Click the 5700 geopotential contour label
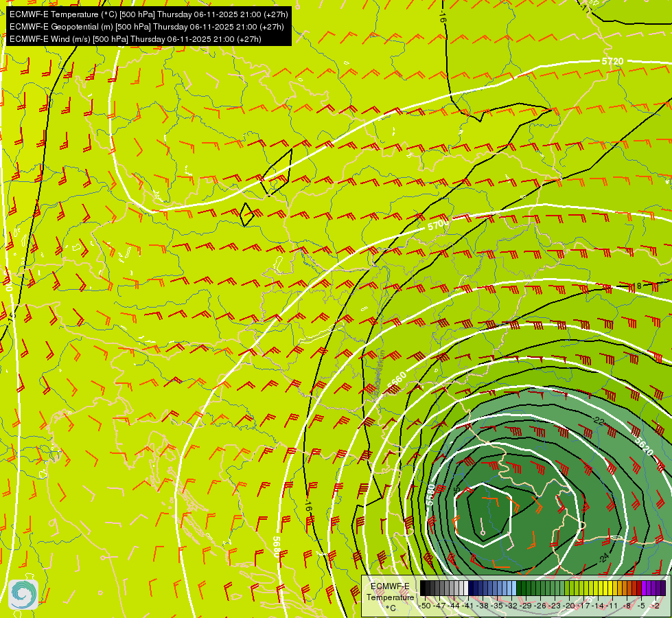This screenshot has height=618, width=672. point(439,225)
